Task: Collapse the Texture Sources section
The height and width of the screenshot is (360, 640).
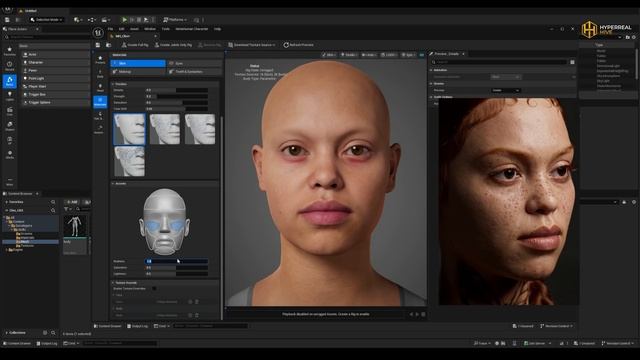Action: coord(113,282)
